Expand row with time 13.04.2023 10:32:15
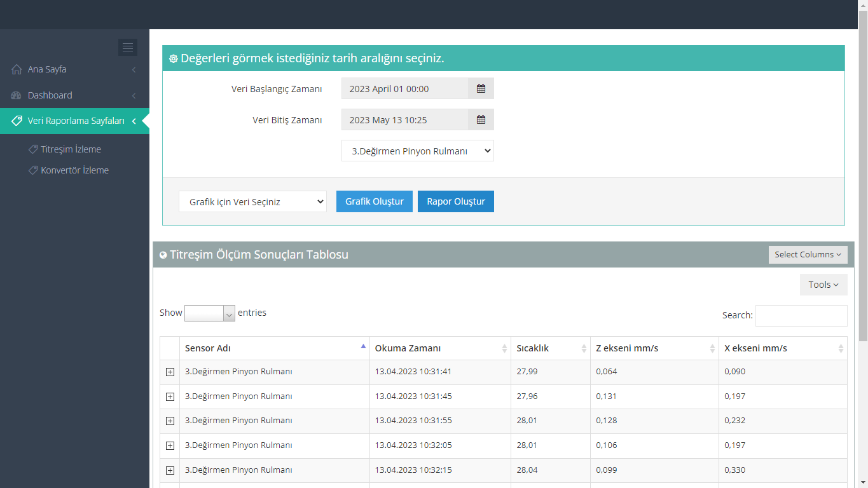The image size is (868, 488). click(x=170, y=471)
